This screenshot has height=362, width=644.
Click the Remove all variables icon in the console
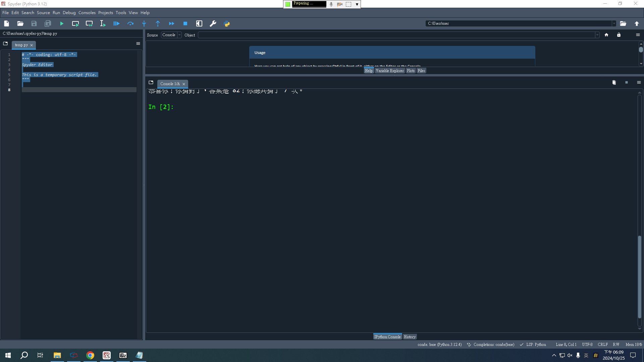pyautogui.click(x=614, y=82)
